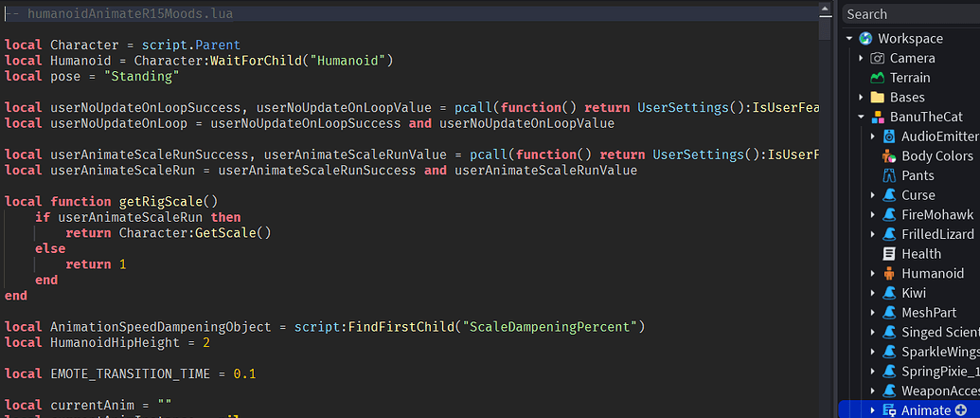Expand the AudioEmitter node

coord(873,136)
